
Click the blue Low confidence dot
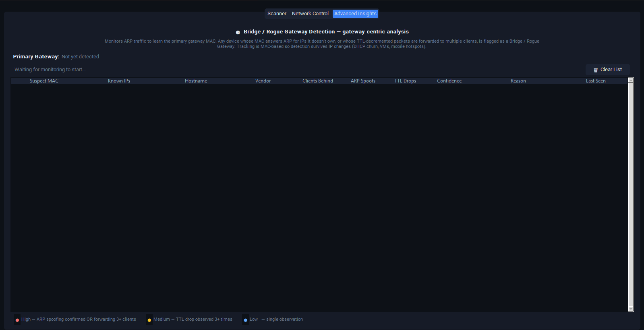(246, 320)
